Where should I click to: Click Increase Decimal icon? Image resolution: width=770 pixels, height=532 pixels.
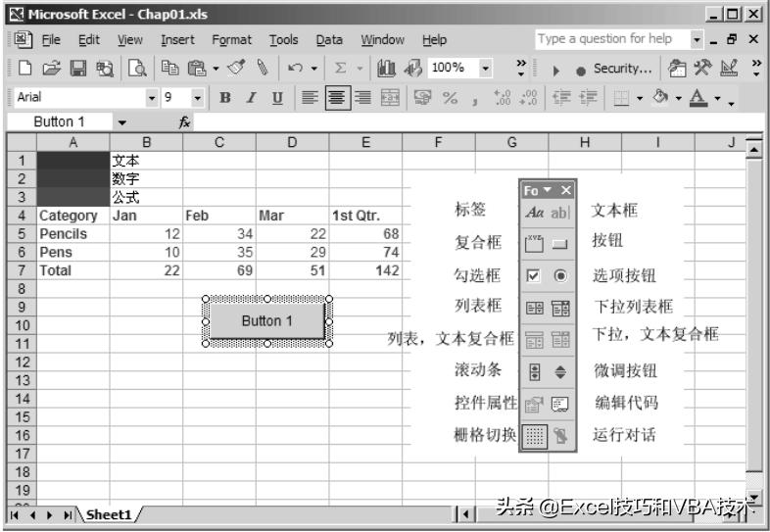coord(503,98)
